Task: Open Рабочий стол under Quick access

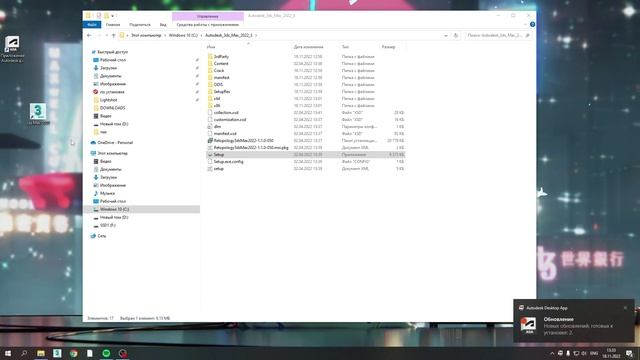Action: coord(113,60)
